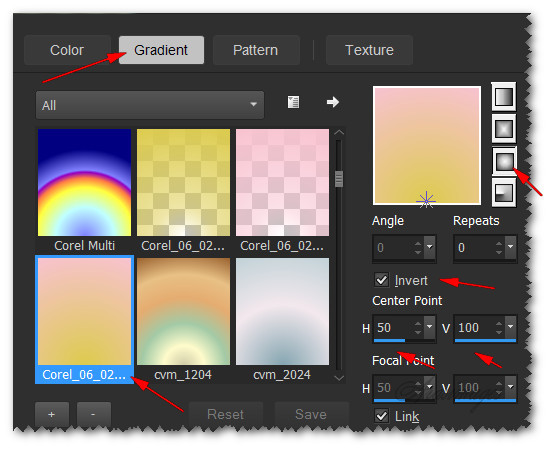Click the large gradient preview box
Viewport: 551px width, 451px height.
point(427,146)
